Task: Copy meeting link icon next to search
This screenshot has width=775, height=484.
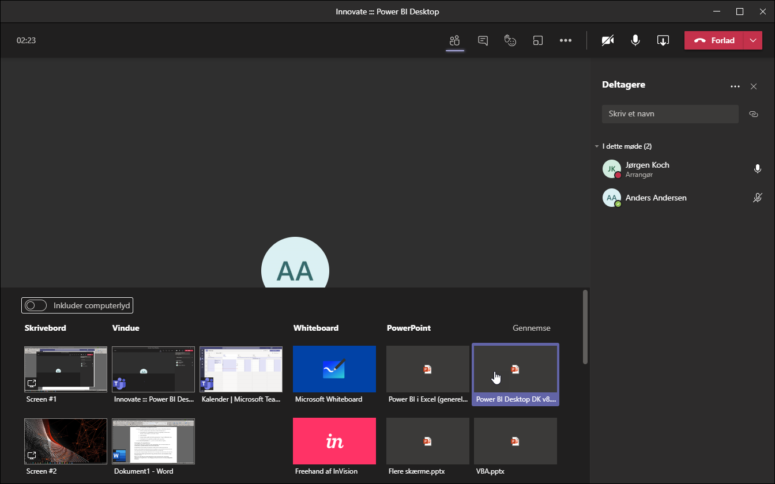Action: click(x=753, y=114)
